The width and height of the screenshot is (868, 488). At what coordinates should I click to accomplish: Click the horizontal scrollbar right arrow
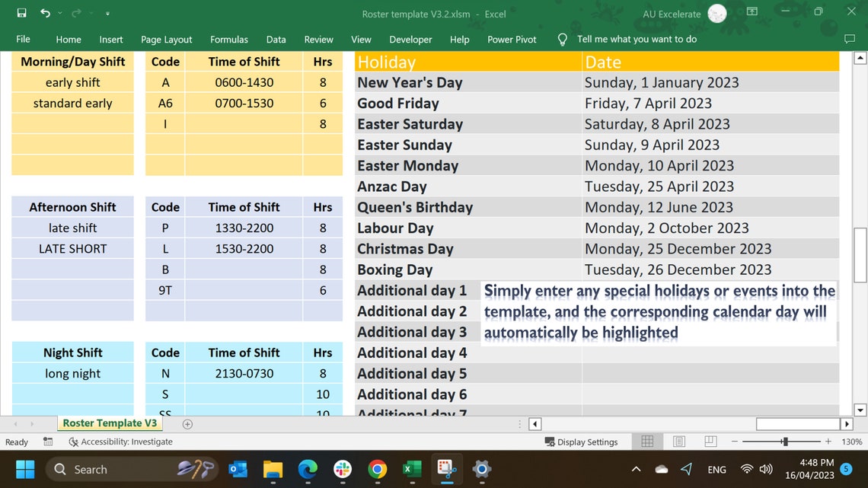click(847, 424)
